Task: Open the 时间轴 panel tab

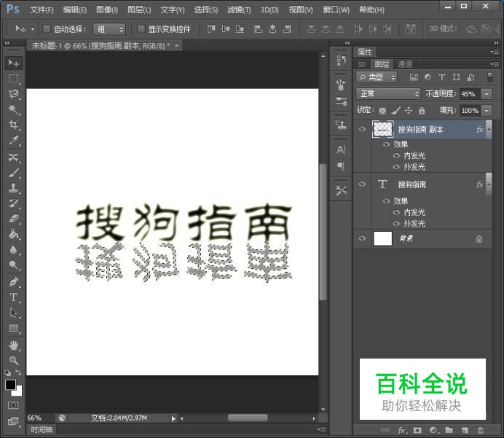Action: (x=42, y=430)
